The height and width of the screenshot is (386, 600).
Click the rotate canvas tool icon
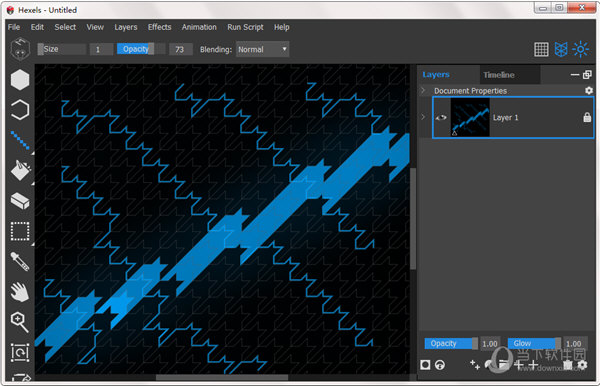tap(20, 352)
